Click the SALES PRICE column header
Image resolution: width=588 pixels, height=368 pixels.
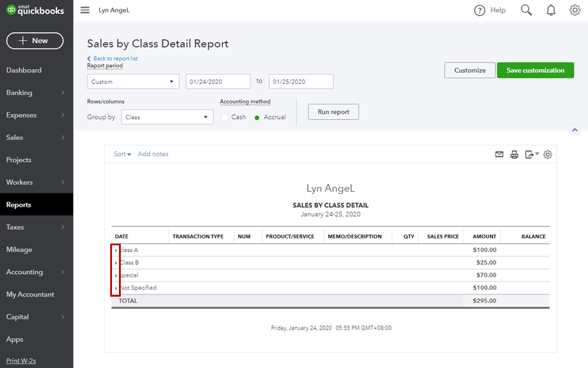[443, 236]
